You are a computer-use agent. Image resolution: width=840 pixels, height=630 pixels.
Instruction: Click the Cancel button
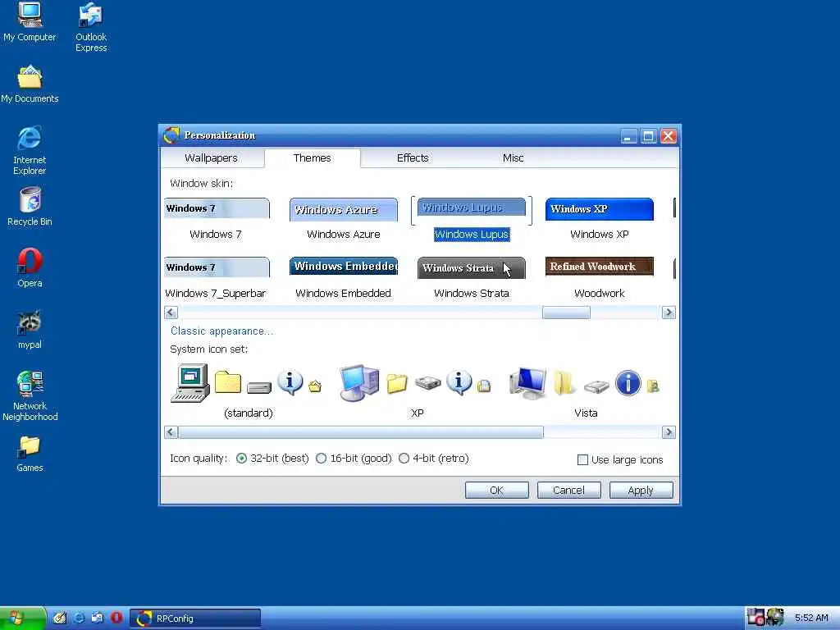coord(568,491)
